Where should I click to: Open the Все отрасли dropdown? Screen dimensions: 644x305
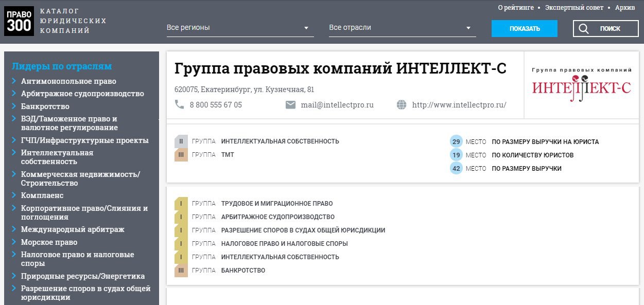(x=403, y=28)
